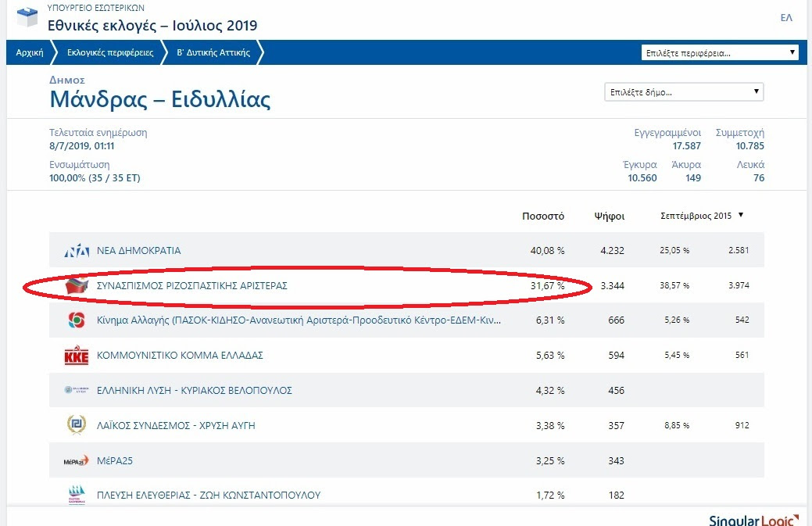Click the Plefsi Eleftherias ships logo
This screenshot has height=526, width=812.
point(77,495)
